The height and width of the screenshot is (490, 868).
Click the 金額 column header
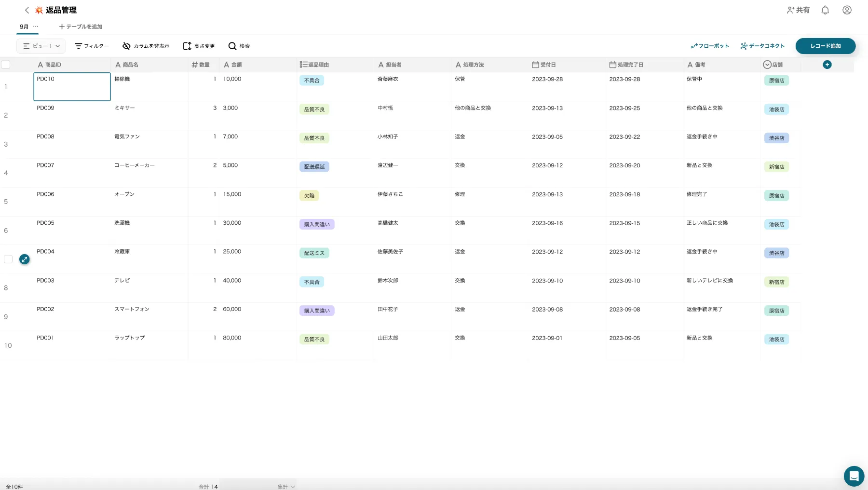point(258,65)
